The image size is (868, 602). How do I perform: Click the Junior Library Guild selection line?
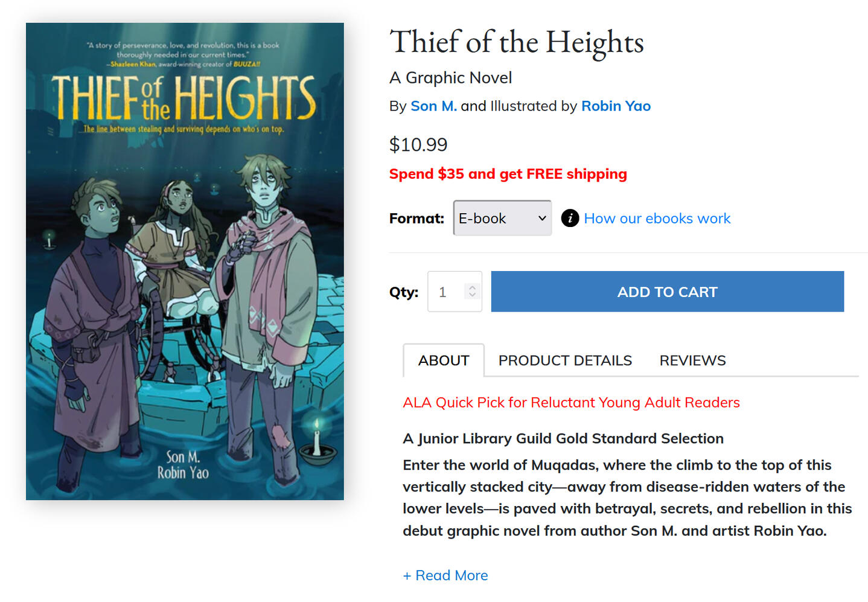[563, 438]
